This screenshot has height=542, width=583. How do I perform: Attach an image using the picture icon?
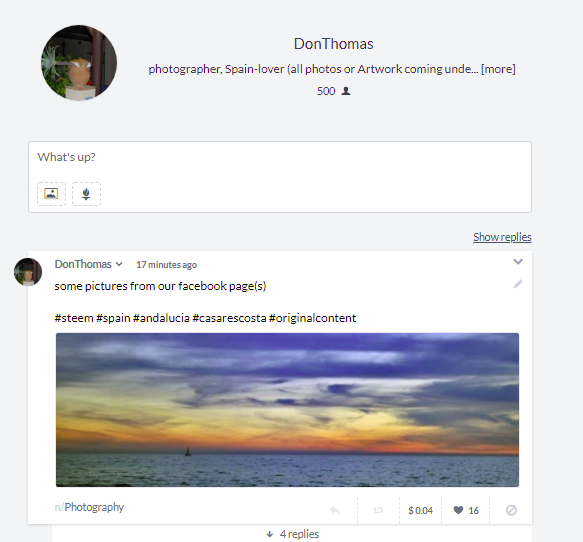click(51, 194)
